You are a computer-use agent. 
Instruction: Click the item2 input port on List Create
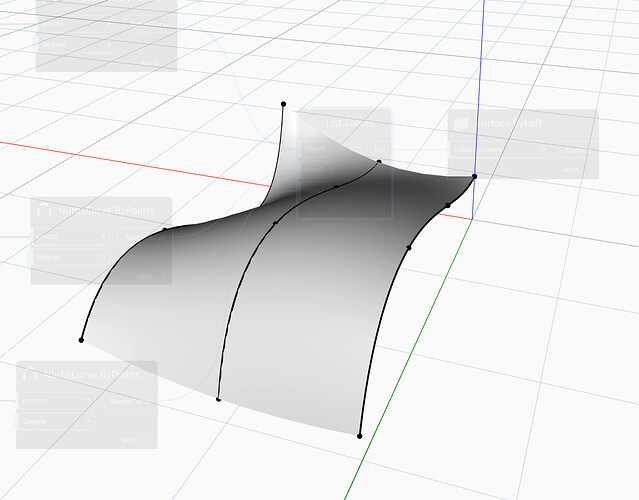[x=316, y=190]
